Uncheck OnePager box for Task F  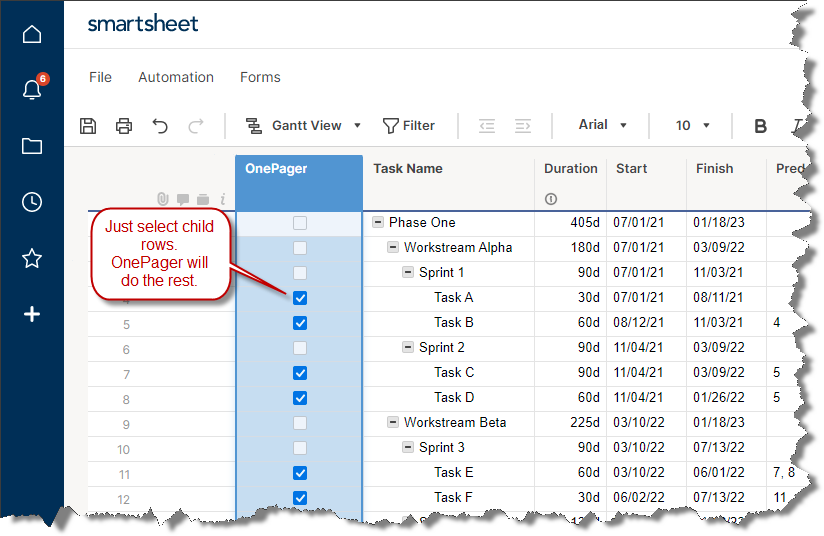(300, 498)
